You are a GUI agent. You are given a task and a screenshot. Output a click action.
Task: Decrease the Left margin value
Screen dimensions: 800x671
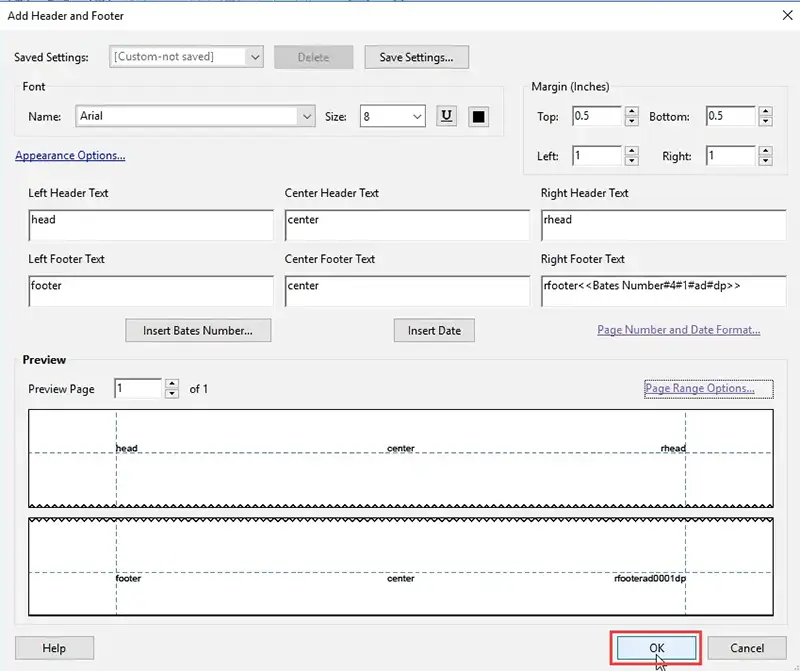[x=632, y=161]
